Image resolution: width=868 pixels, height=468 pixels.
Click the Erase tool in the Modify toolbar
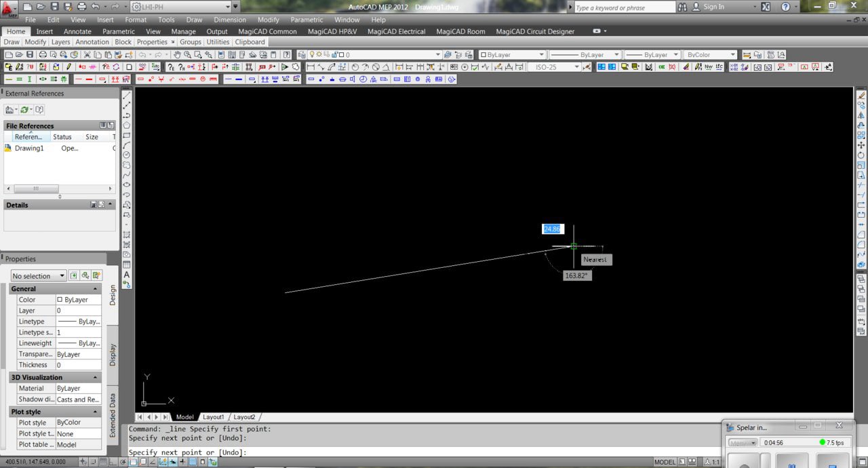[861, 96]
